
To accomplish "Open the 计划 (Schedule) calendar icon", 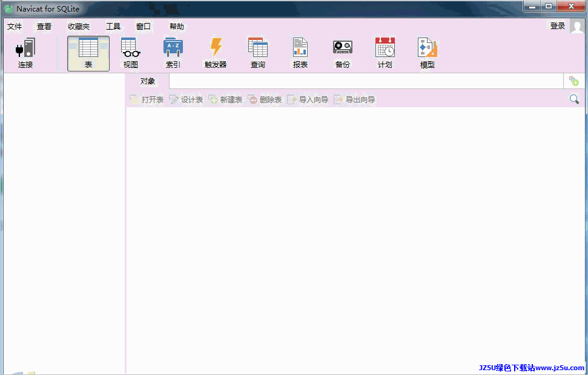I will (x=385, y=48).
